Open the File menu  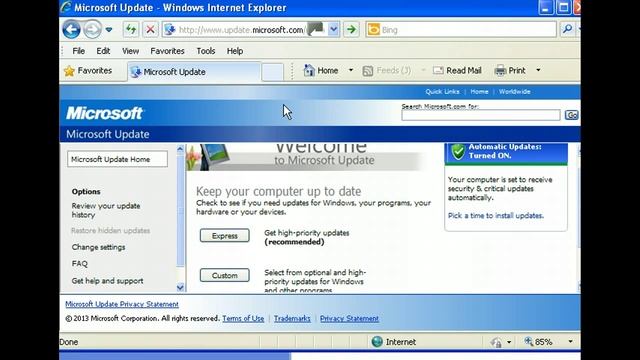[x=78, y=51]
